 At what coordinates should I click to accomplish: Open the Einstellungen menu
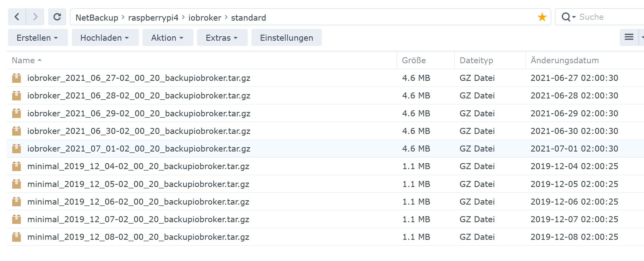pos(286,37)
